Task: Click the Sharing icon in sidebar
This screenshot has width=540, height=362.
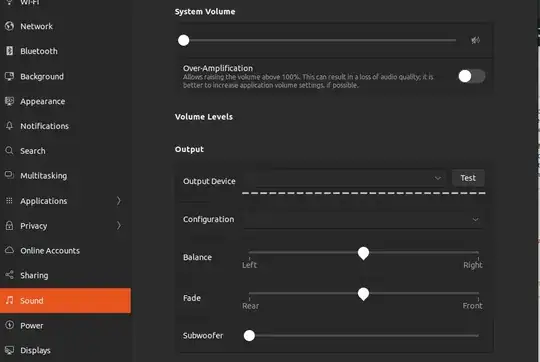Action: [x=10, y=275]
